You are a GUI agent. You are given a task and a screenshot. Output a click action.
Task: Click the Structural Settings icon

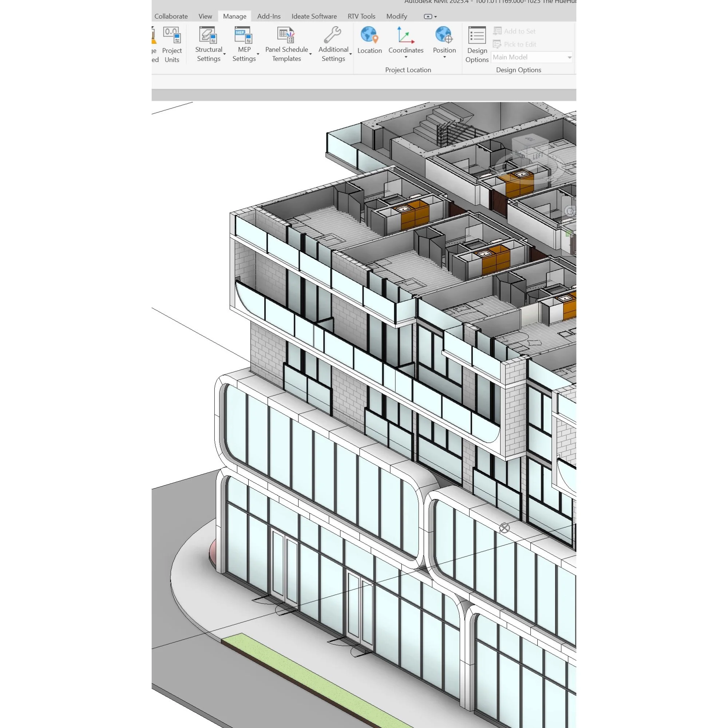coord(208,35)
